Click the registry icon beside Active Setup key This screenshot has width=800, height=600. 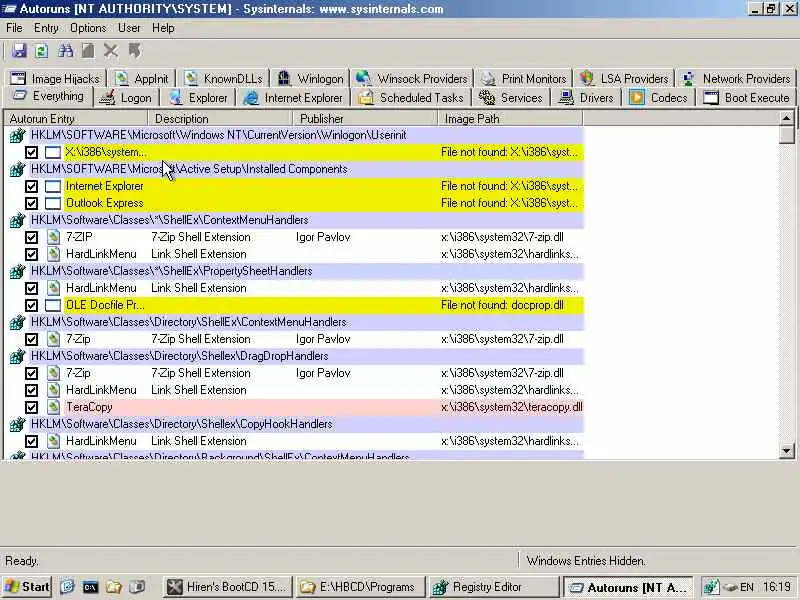(x=17, y=169)
